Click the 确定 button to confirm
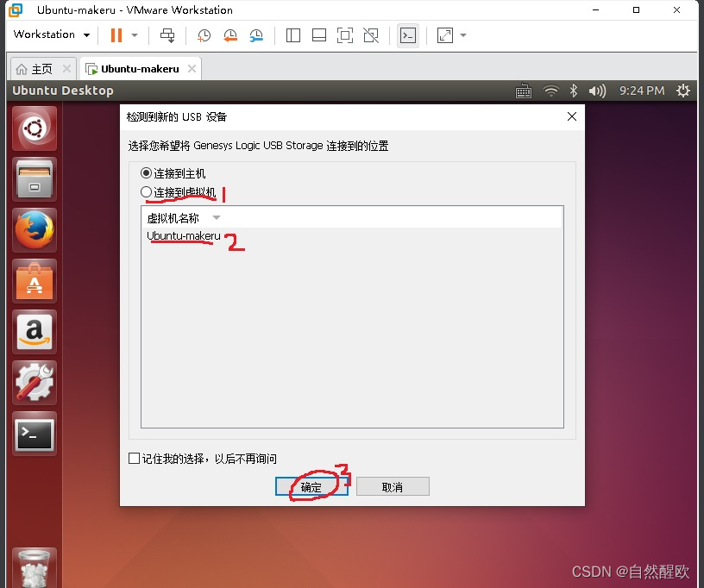This screenshot has height=588, width=704. (x=311, y=486)
